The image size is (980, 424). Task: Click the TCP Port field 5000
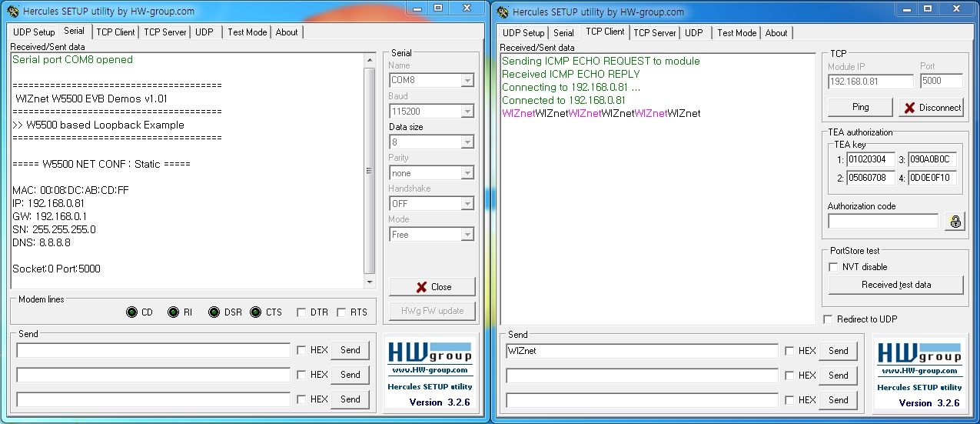coord(942,81)
